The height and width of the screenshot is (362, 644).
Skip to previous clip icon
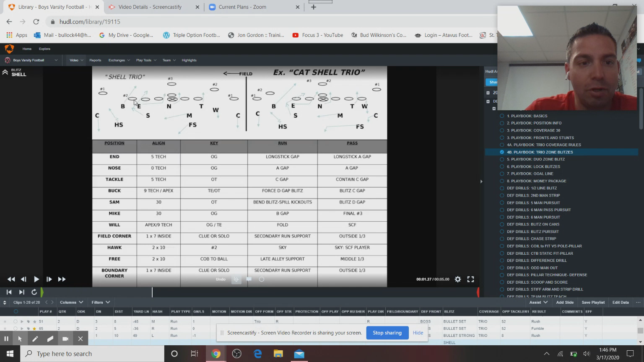click(x=9, y=292)
